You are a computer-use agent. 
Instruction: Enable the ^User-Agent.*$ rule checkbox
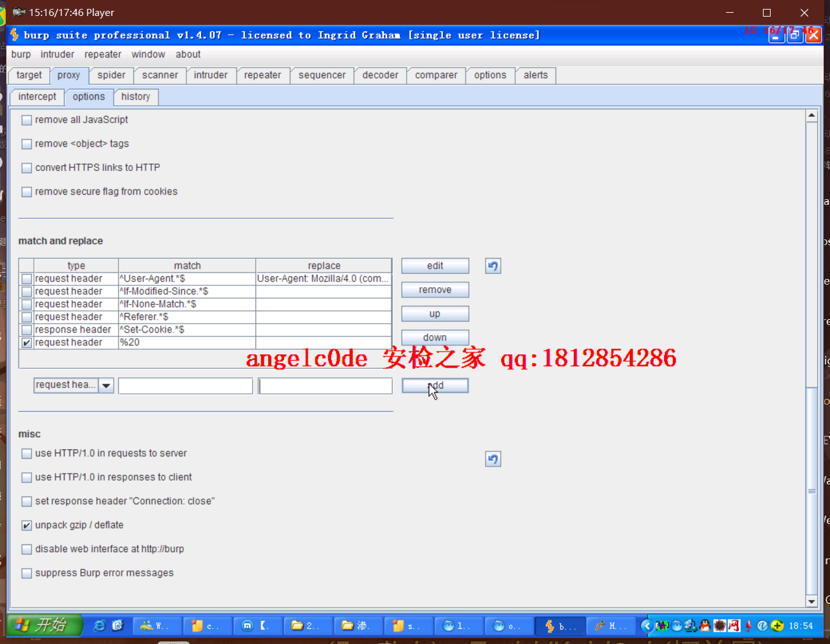coord(27,279)
